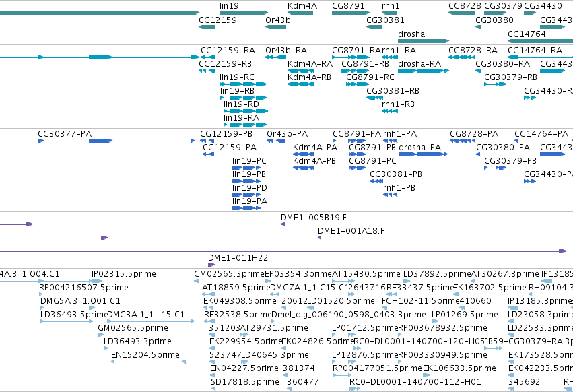Select transcript rnh1-RB

coord(390,111)
